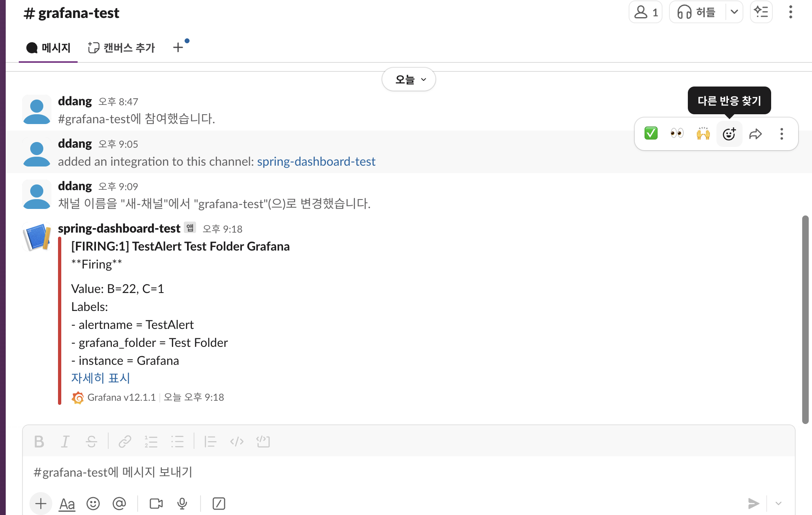Open the message's more actions menu

[781, 133]
